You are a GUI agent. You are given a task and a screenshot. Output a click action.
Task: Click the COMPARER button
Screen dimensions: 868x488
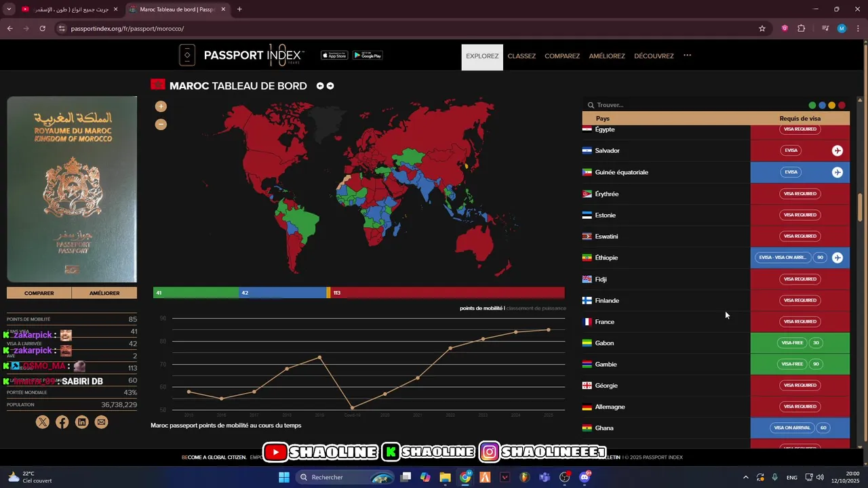[39, 293]
